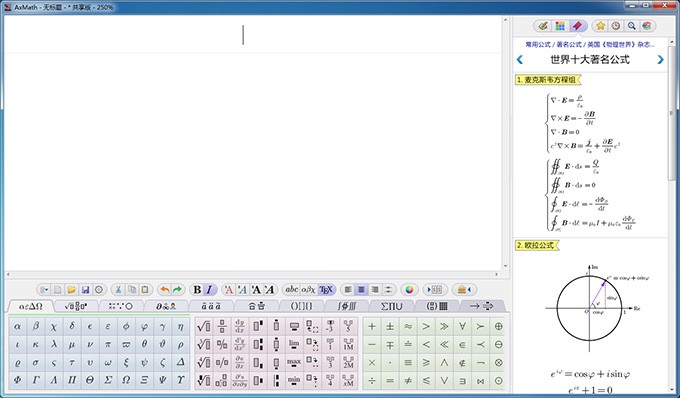680x398 pixels.
Task: Open the brackets ()[]{} tab
Action: point(301,306)
